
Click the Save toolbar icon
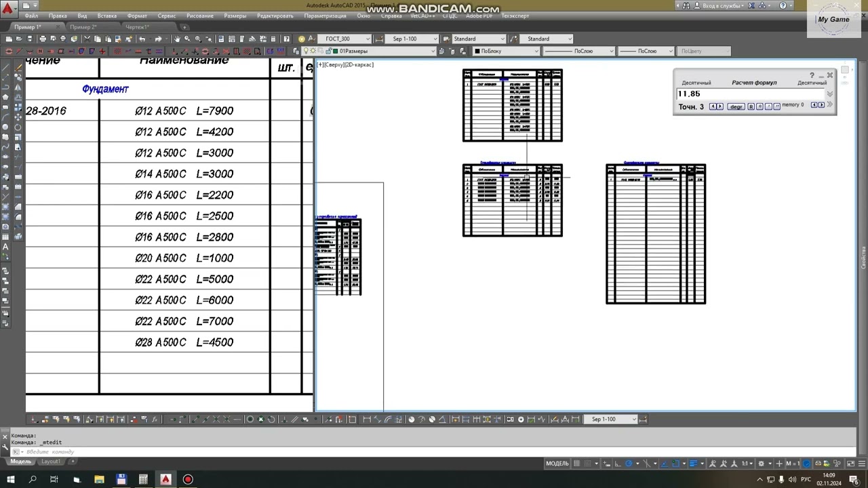pos(29,39)
